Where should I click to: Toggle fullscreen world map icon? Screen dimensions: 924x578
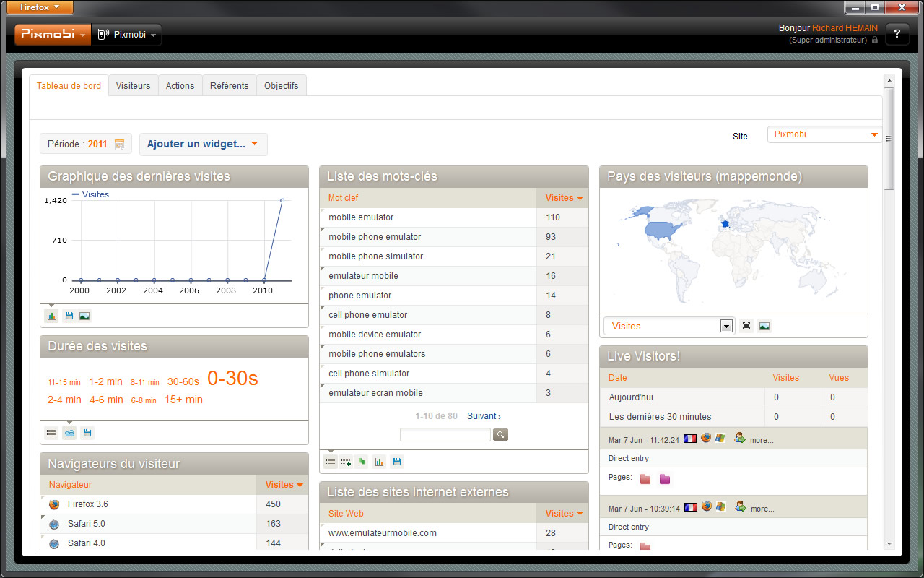[746, 326]
